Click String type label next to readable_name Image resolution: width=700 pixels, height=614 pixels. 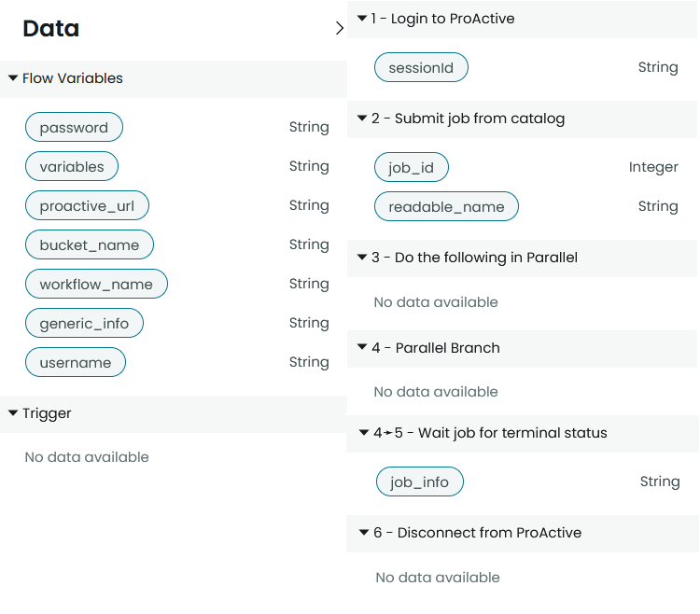point(658,206)
